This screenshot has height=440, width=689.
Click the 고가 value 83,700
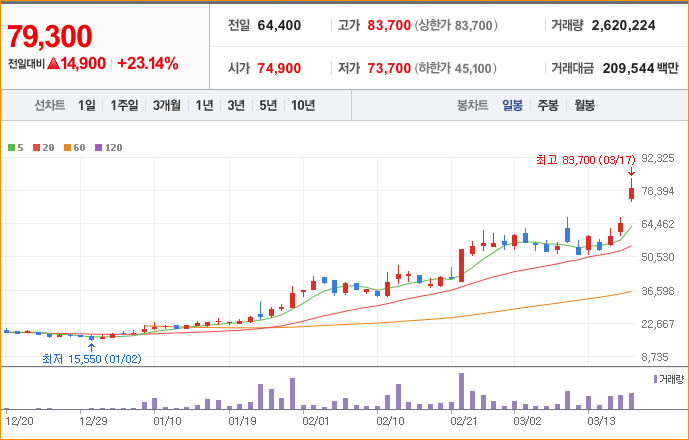pyautogui.click(x=389, y=25)
